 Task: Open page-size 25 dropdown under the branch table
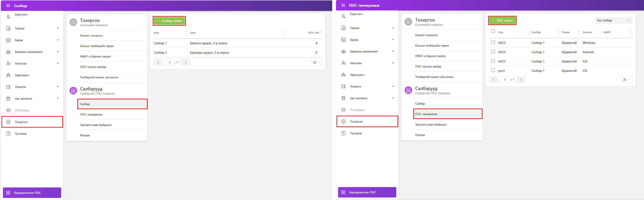tap(316, 63)
